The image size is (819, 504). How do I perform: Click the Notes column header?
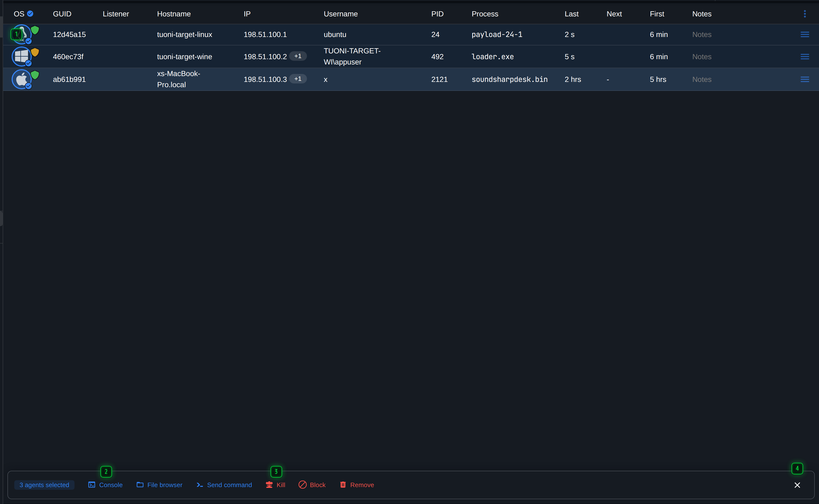702,14
